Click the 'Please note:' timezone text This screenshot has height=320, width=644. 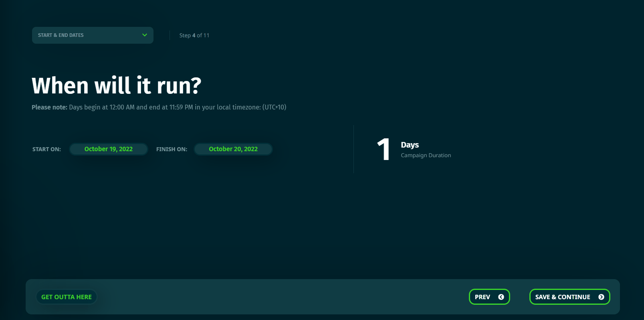pos(159,107)
